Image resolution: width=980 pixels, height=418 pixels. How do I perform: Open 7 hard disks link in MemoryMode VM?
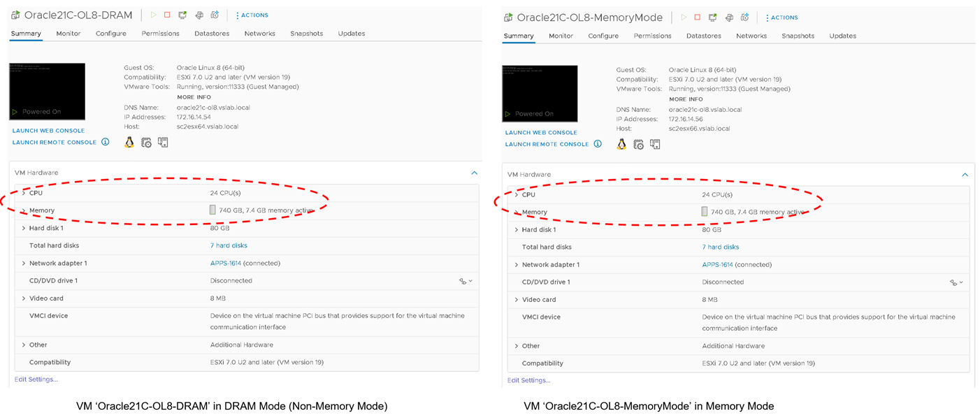click(x=721, y=247)
